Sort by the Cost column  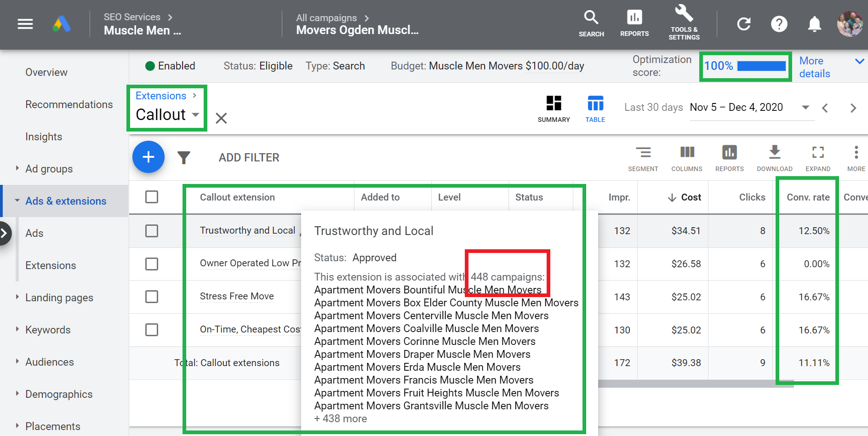click(684, 197)
